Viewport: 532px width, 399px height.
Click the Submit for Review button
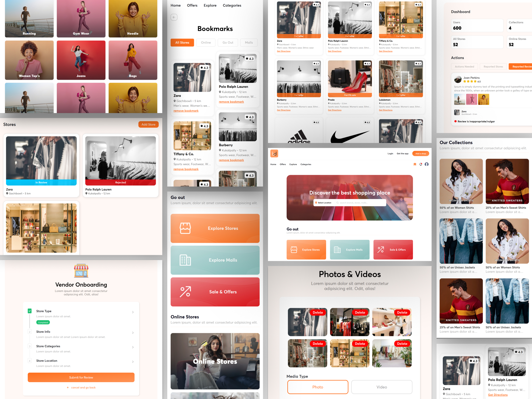(x=81, y=377)
